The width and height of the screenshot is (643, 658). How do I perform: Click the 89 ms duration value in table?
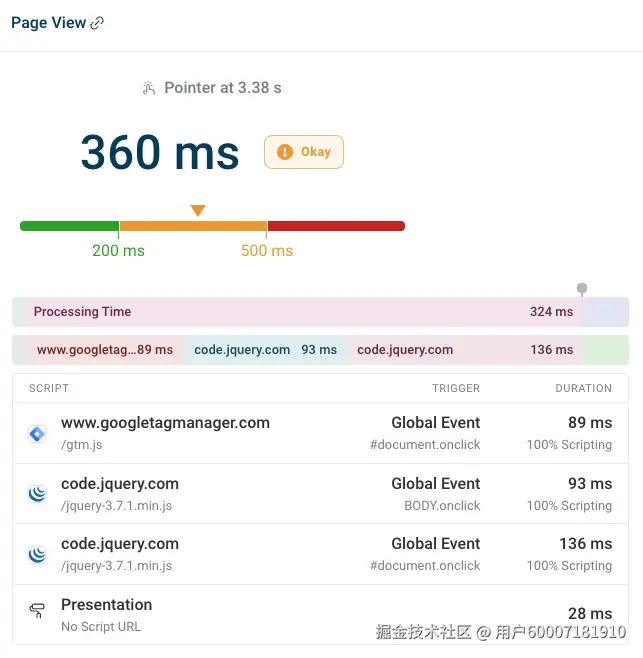[x=590, y=423]
